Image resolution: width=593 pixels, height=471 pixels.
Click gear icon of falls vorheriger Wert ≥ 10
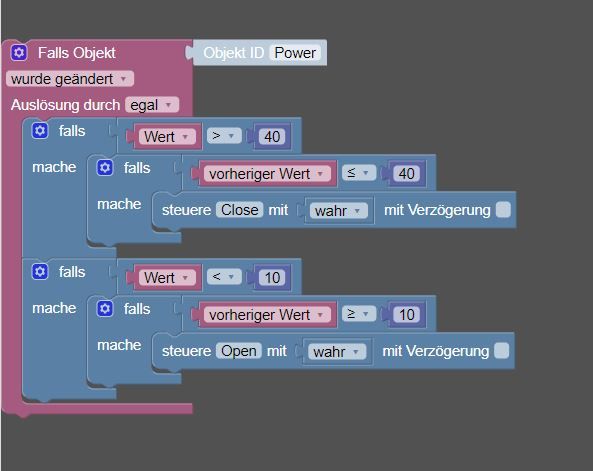pos(105,308)
